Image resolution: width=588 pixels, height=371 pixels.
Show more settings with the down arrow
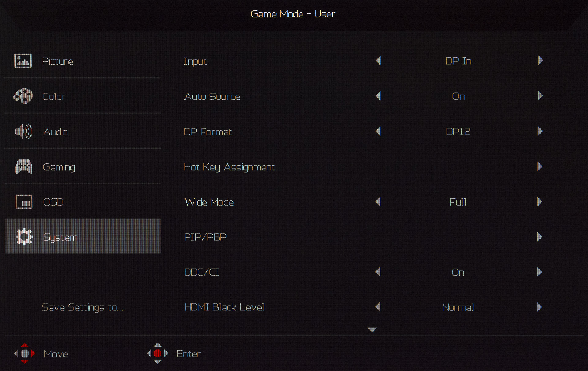point(372,329)
